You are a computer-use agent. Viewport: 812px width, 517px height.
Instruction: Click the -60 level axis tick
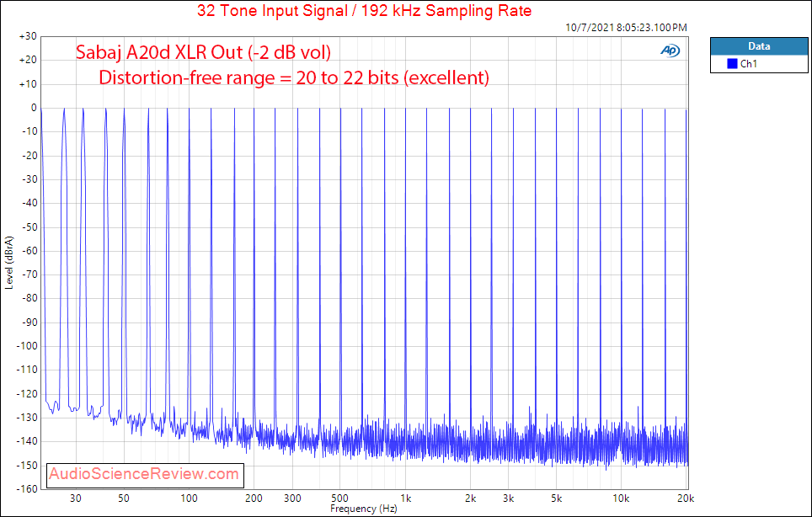pos(29,250)
